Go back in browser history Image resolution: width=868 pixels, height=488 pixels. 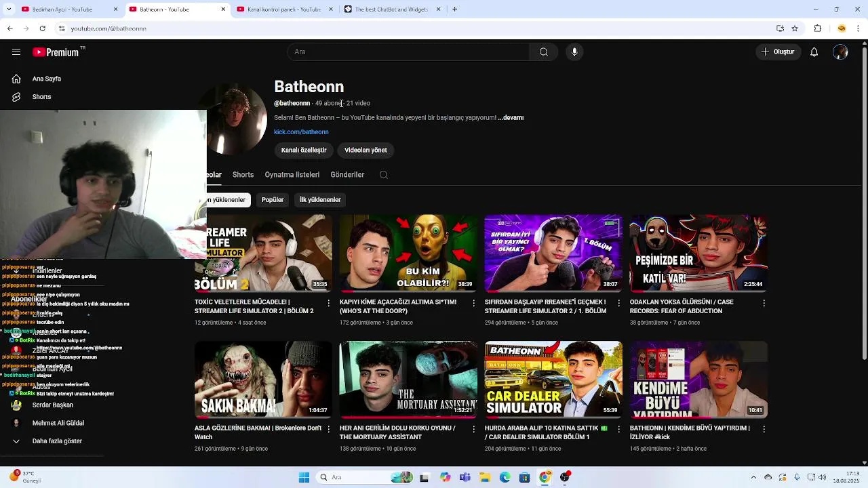[9, 28]
